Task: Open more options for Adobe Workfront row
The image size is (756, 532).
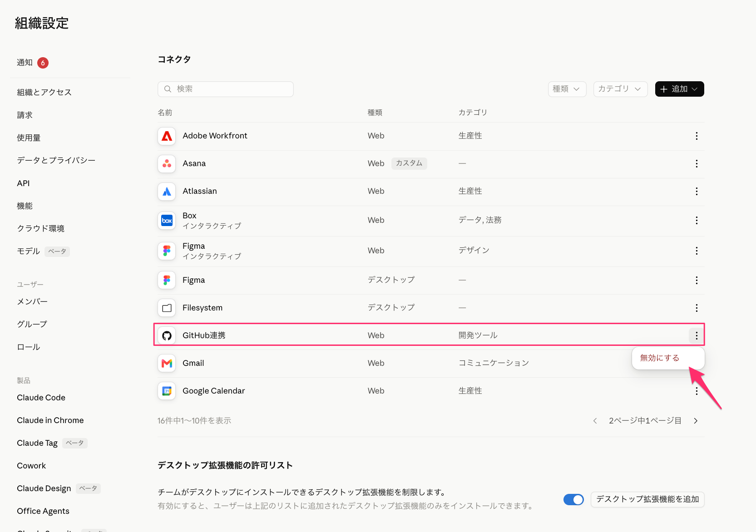Action: 697,136
